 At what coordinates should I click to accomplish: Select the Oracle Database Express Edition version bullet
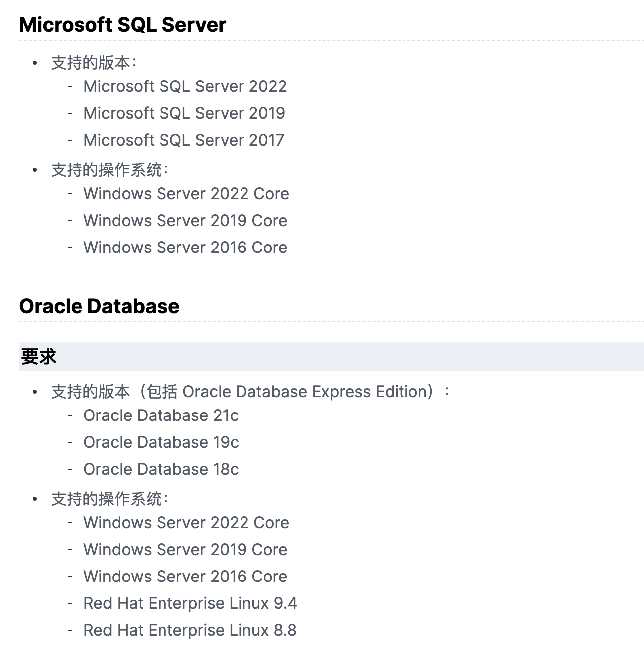pyautogui.click(x=251, y=392)
